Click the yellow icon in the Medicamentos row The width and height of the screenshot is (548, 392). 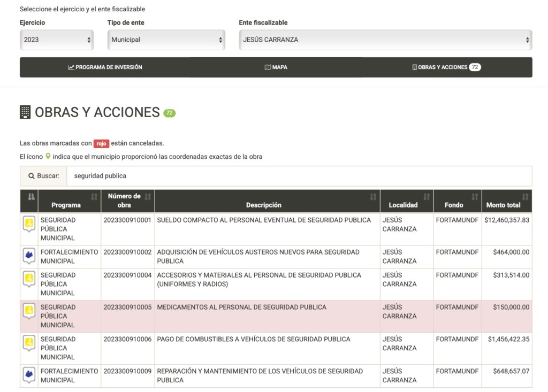(29, 310)
